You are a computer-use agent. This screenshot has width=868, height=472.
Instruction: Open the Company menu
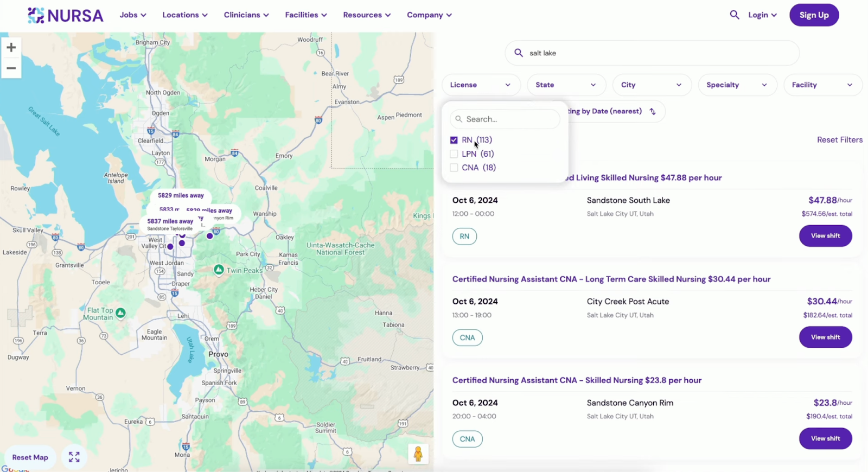click(x=429, y=15)
